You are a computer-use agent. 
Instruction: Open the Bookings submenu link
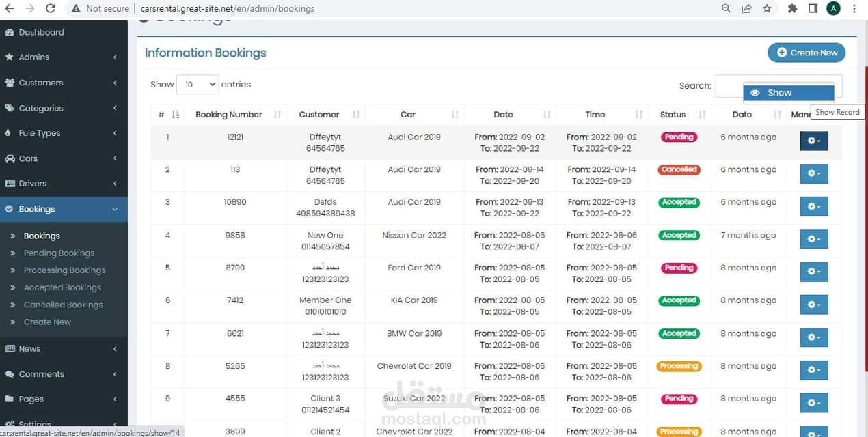pos(42,236)
